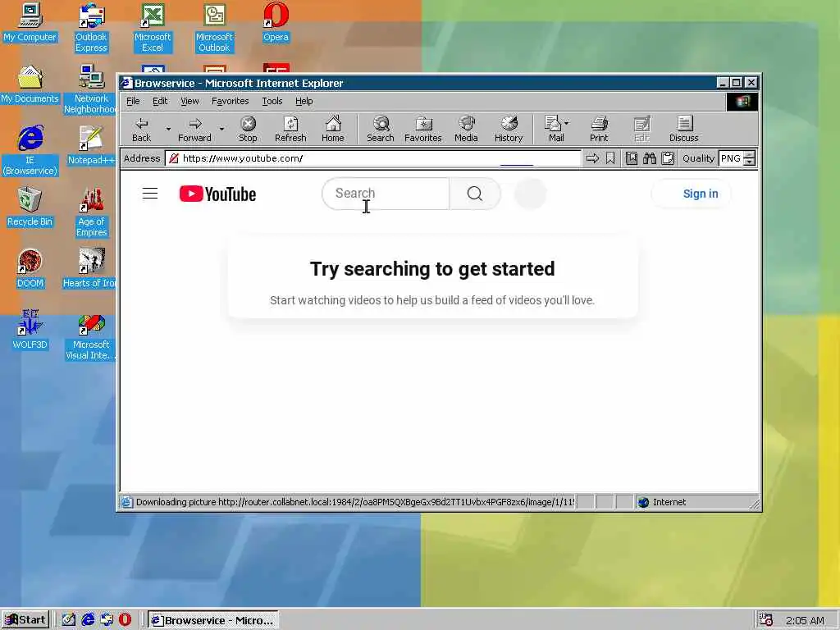Click Browservice taskbar window button
The image size is (840, 630).
click(x=213, y=620)
